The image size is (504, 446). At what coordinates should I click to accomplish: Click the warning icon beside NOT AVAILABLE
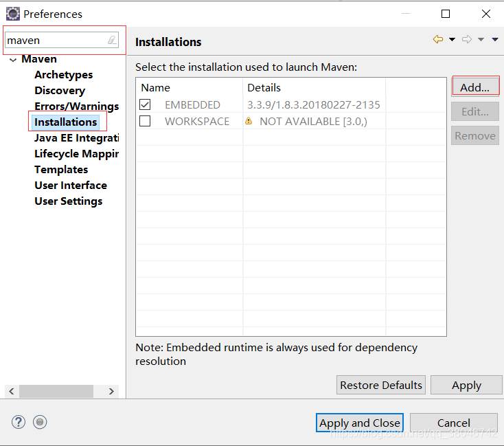249,121
